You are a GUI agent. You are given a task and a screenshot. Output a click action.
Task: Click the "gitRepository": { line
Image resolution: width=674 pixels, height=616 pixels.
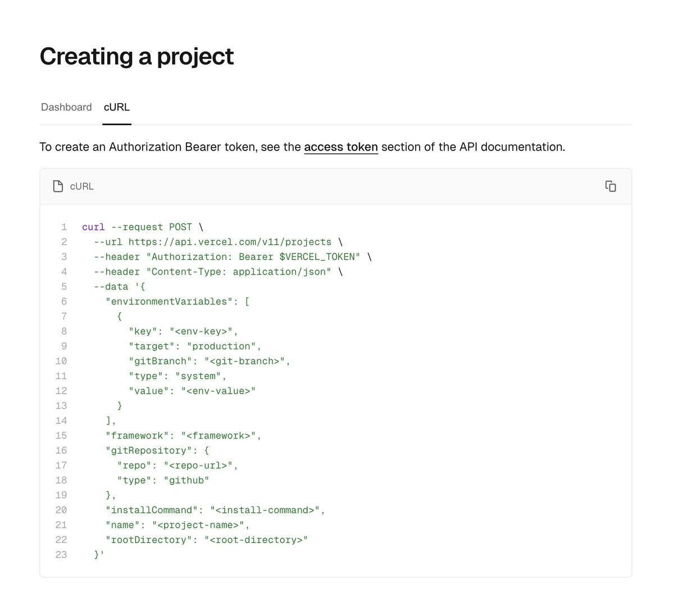coord(157,450)
